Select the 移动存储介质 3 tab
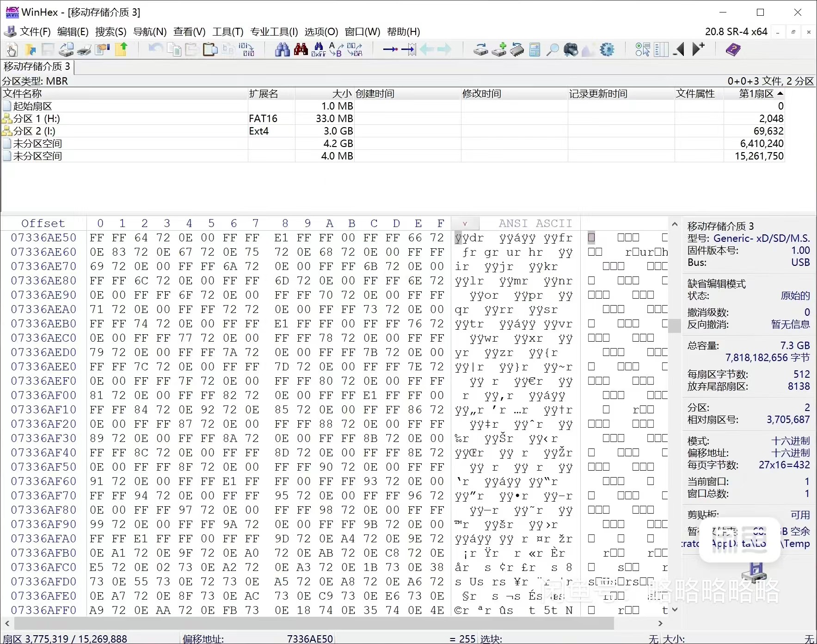 pos(37,67)
